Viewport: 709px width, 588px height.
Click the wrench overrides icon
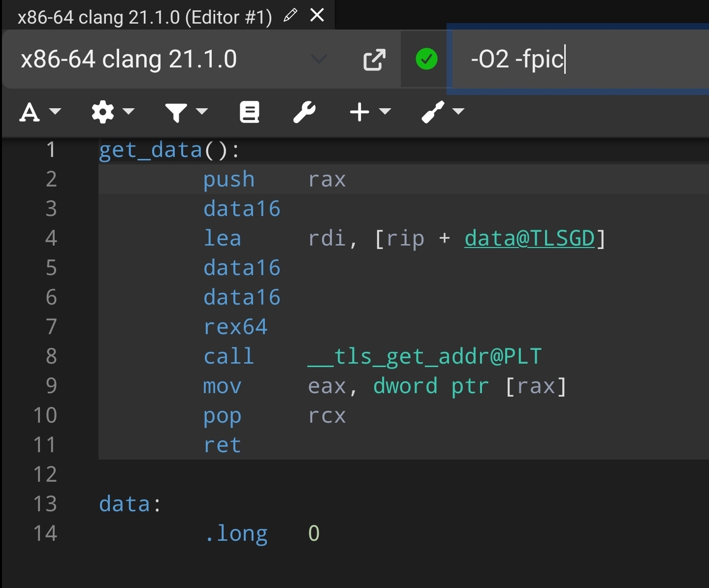point(305,112)
